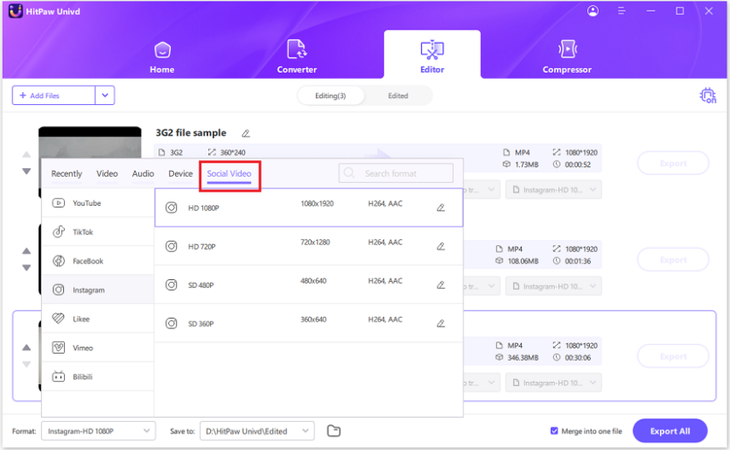Click the Export All button
Screen dimensions: 730x450
tap(669, 431)
